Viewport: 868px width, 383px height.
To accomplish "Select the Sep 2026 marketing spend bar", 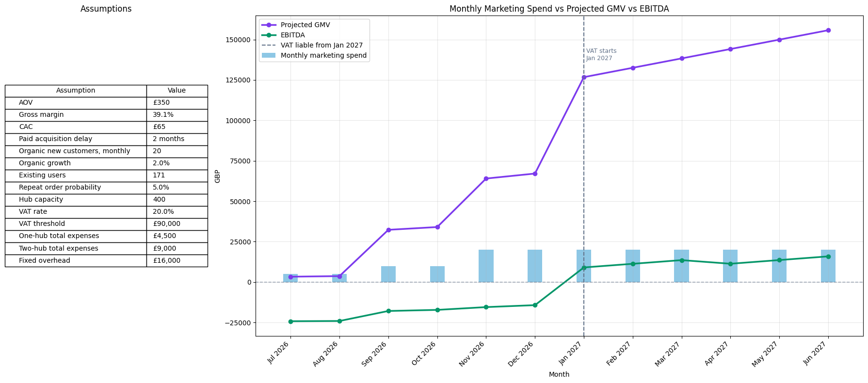I will tap(388, 274).
